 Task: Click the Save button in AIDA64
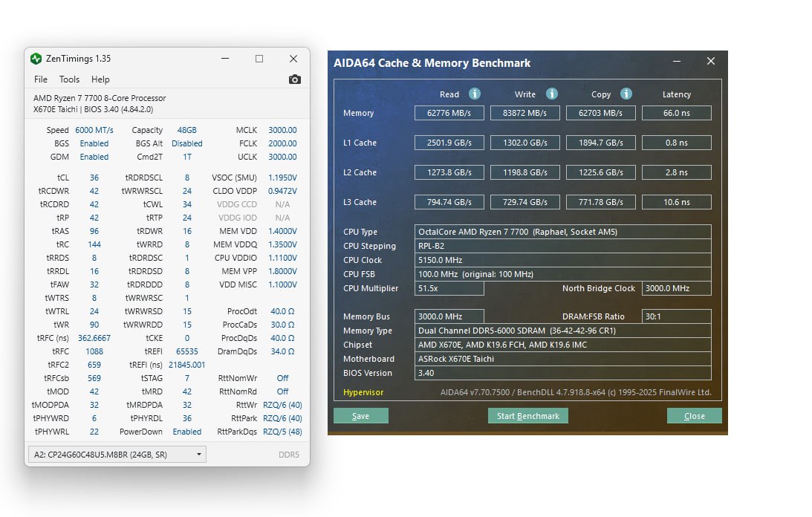[361, 415]
